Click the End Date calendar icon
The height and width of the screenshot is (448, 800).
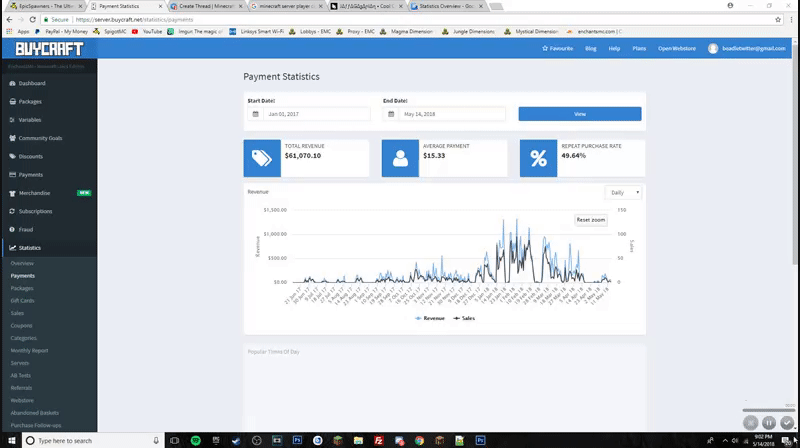(x=391, y=114)
